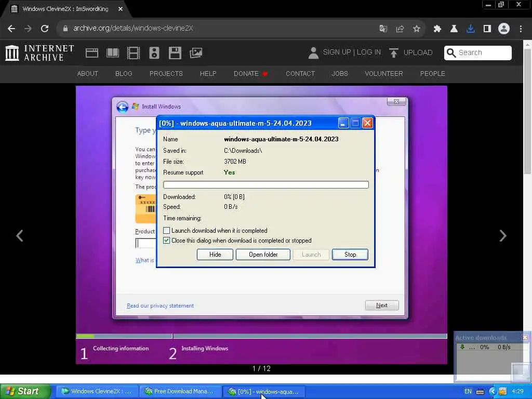This screenshot has height=399, width=532.
Task: Open the Images icon in archive navbar
Action: coord(196,53)
